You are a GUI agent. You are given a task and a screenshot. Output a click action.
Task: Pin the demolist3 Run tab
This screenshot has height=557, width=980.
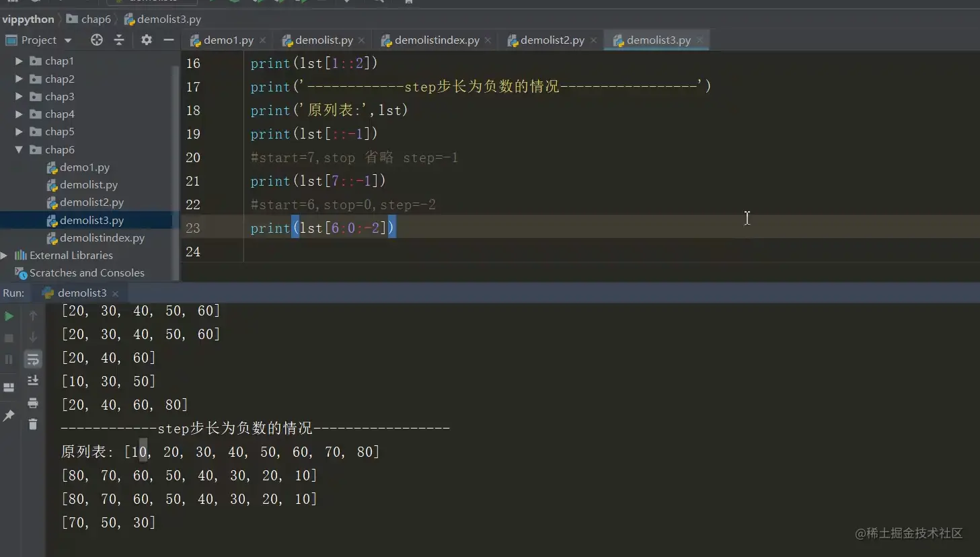click(x=9, y=416)
